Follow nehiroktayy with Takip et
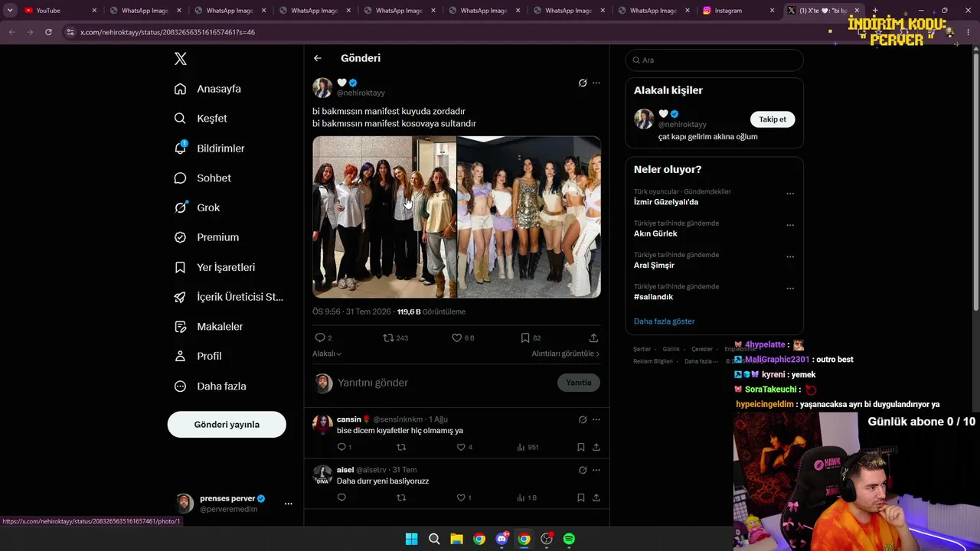Screen dimensions: 980x551 tap(773, 119)
